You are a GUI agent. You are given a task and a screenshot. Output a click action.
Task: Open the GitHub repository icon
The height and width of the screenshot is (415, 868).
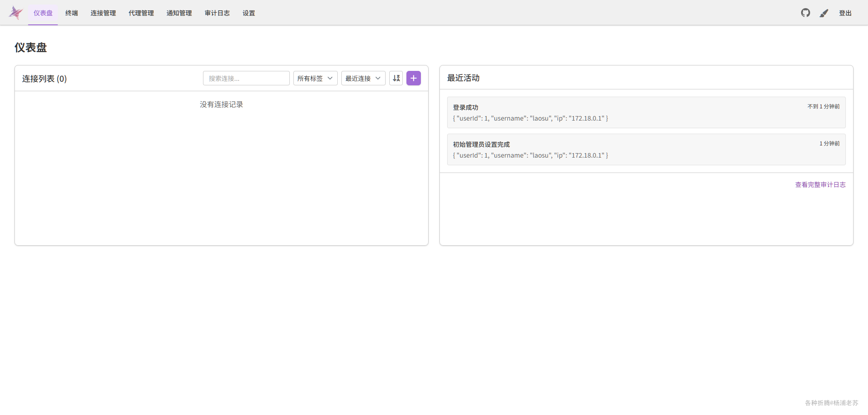click(806, 13)
